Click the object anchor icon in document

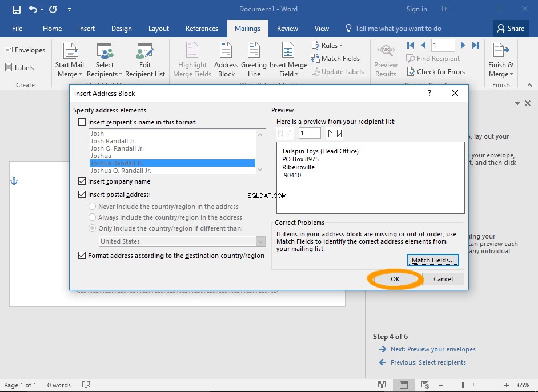tap(14, 181)
